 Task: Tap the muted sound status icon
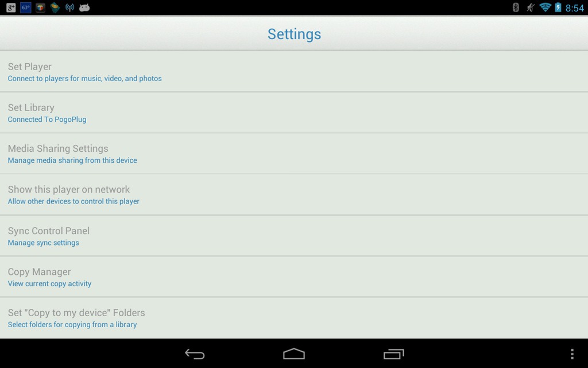pos(530,7)
